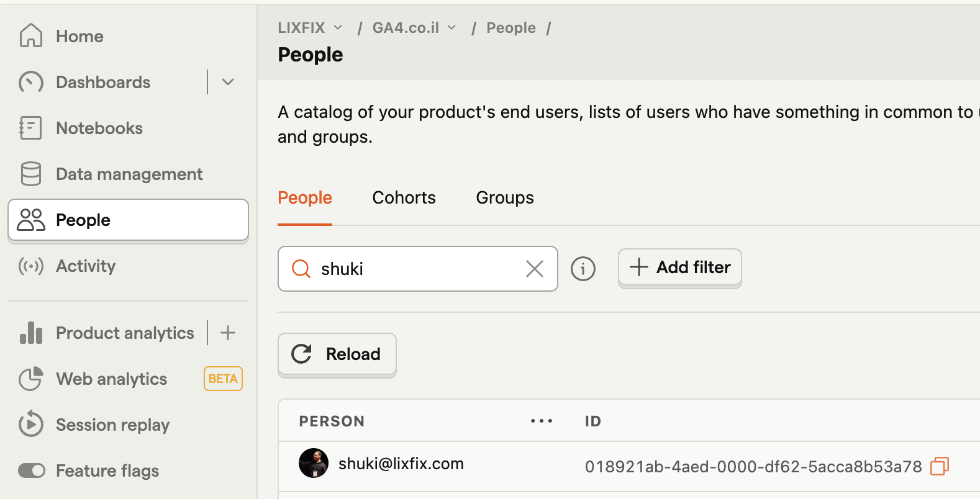Open shuki@lixfix.com person profile
The height and width of the screenshot is (499, 980).
tap(401, 464)
